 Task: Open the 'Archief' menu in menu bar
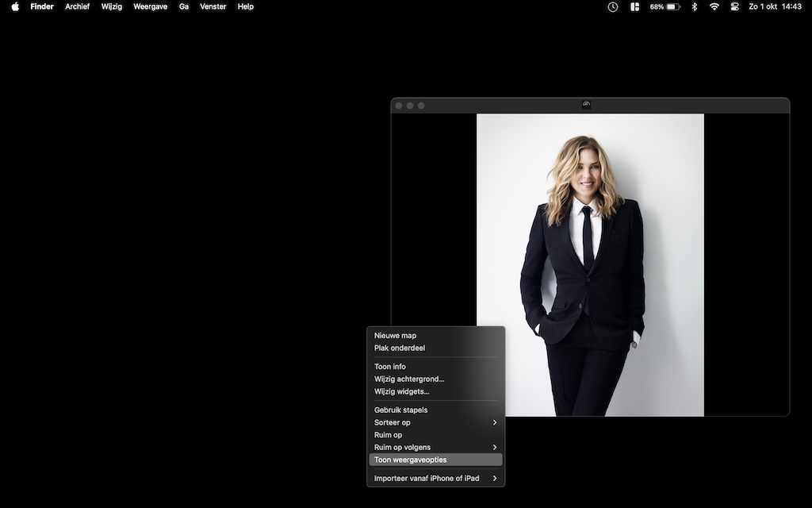coord(77,6)
